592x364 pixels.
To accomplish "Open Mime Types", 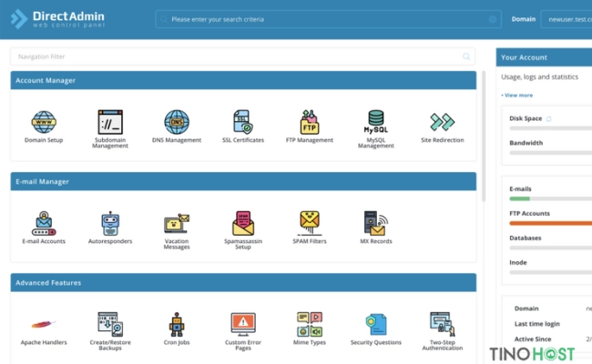I will pos(310,329).
